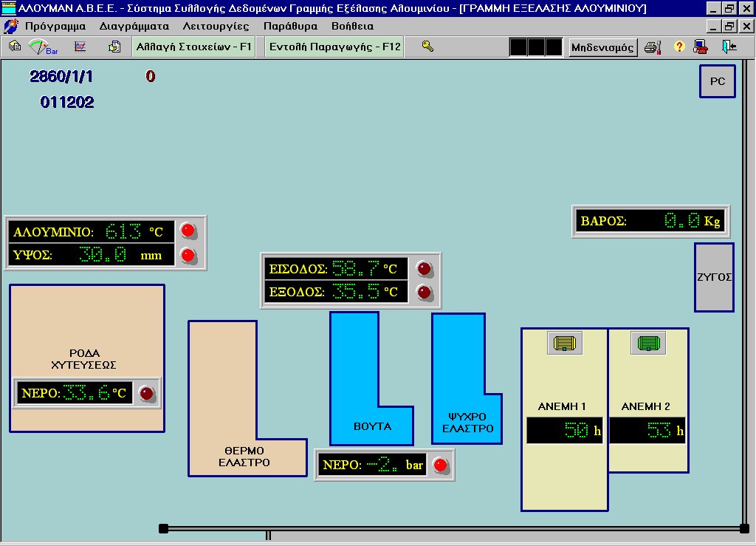
Task: Toggle the red indicator beside ΝΕΡΟ bar pressure
Action: click(x=440, y=465)
